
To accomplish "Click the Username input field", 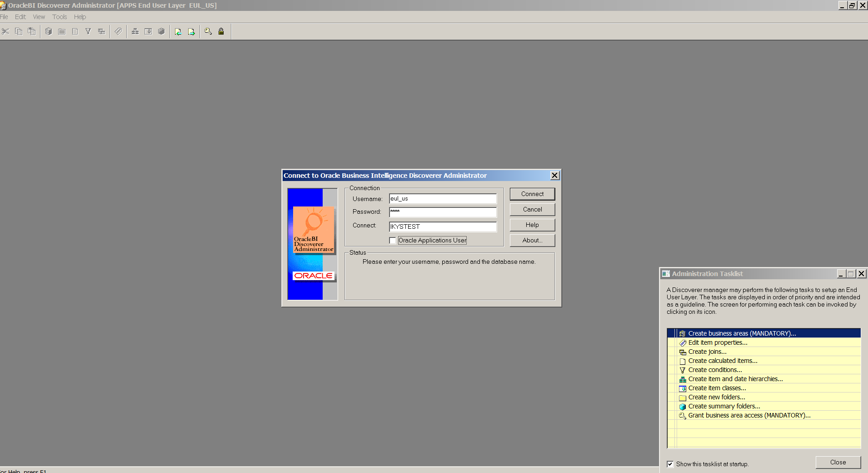I will (x=443, y=199).
